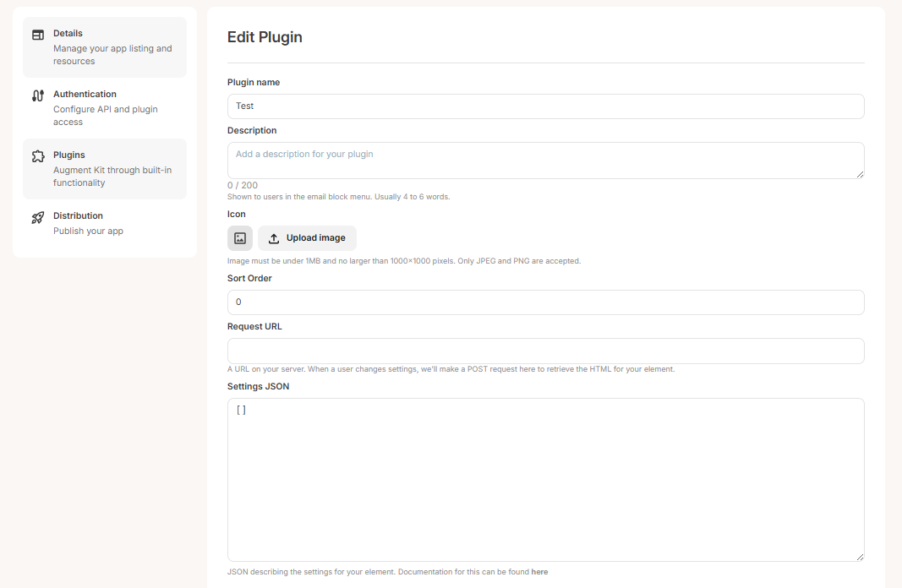Image resolution: width=902 pixels, height=588 pixels.
Task: Click 'Manage your app listing and resources' text
Action: [112, 55]
